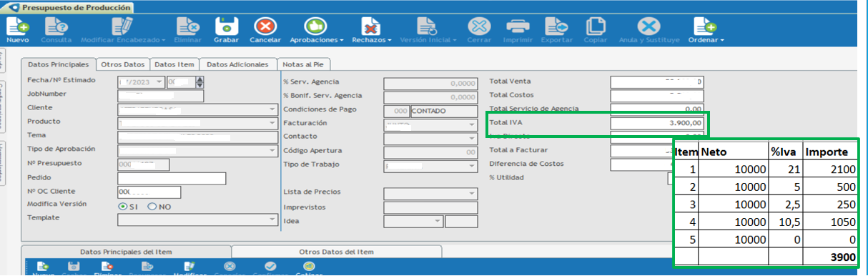This screenshot has height=276, width=868.
Task: Open the Fecha date dropdown
Action: tap(159, 82)
